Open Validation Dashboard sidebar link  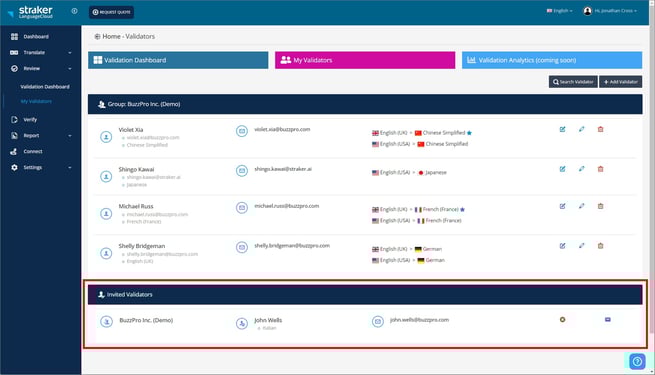point(45,87)
